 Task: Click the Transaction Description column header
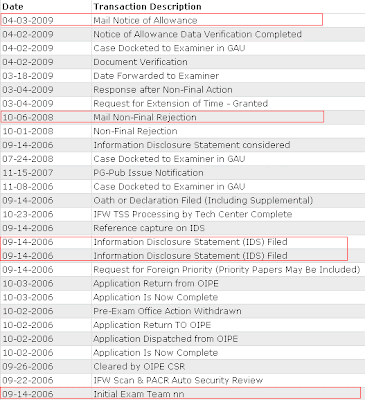(x=147, y=7)
